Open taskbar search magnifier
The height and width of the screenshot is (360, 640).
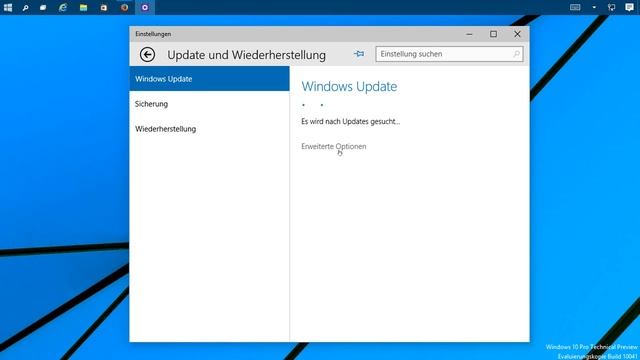(25, 7)
